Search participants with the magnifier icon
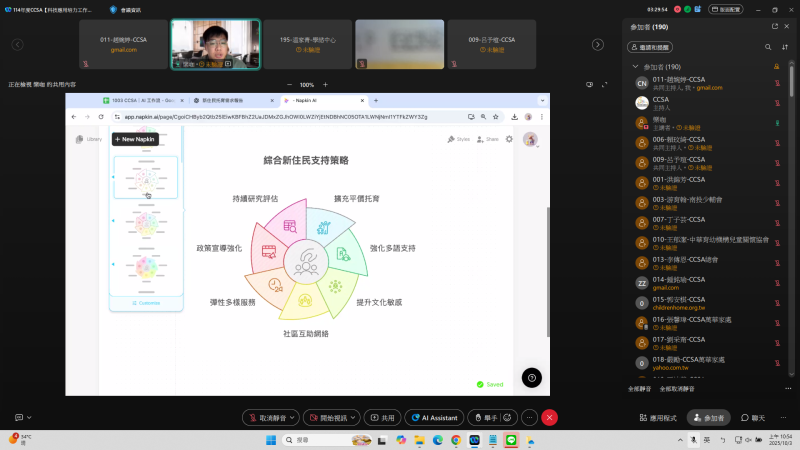800x450 pixels. (x=768, y=47)
